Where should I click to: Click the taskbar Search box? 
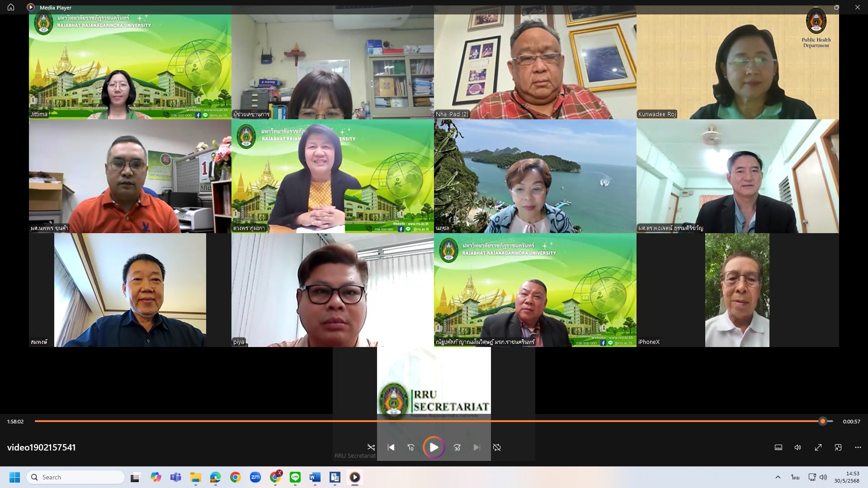[x=75, y=477]
